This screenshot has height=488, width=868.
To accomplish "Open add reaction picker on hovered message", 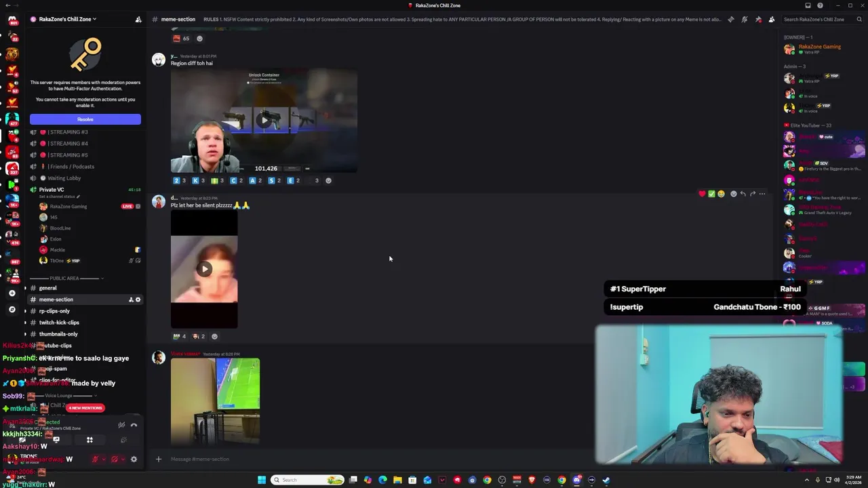I will [733, 194].
